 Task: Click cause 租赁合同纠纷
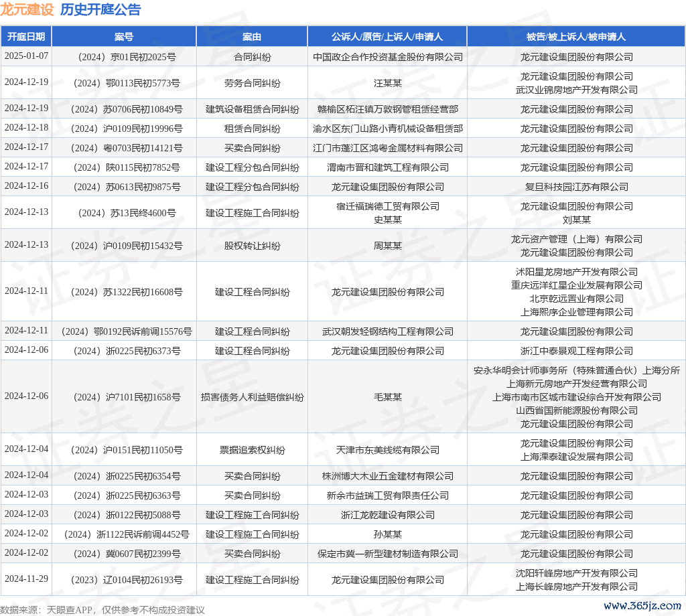click(252, 129)
